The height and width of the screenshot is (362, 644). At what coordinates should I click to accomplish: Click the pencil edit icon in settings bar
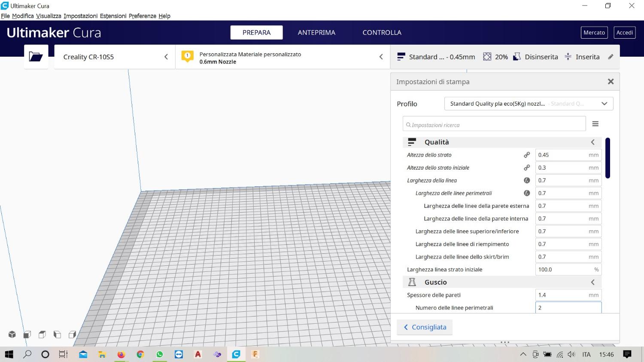[x=611, y=57]
